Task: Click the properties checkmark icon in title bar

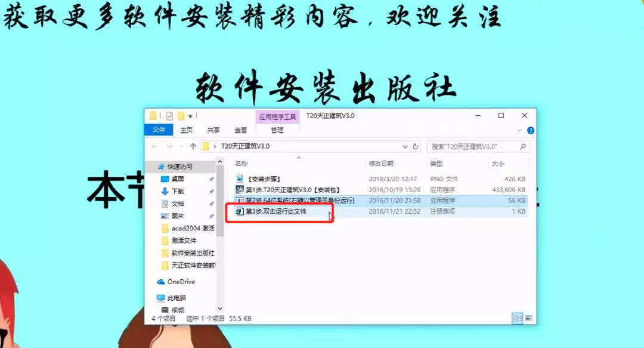Action: tap(169, 116)
